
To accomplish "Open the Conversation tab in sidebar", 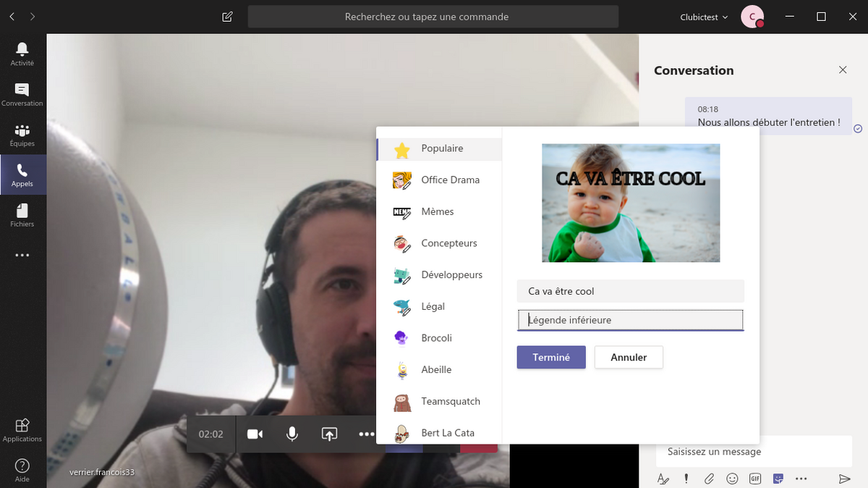I will [x=22, y=94].
